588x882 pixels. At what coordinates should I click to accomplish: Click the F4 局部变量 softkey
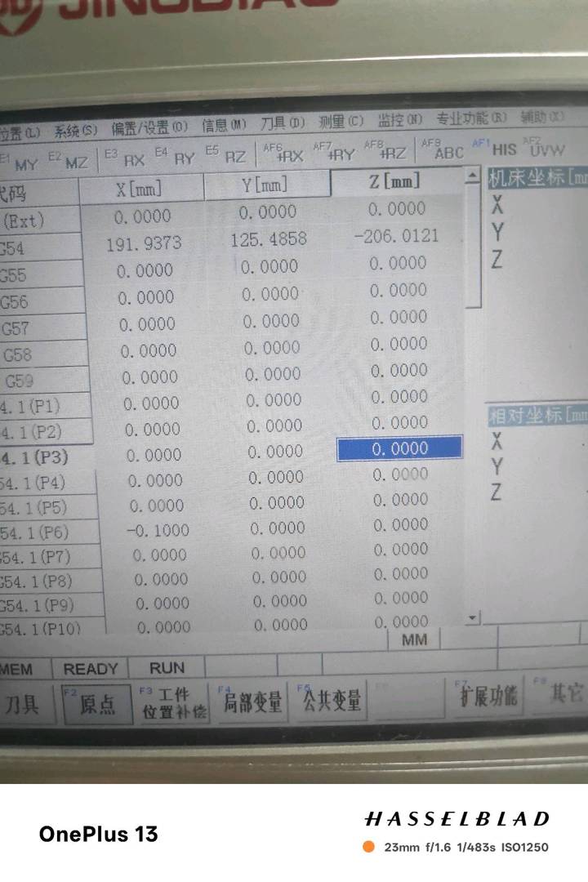tap(252, 702)
